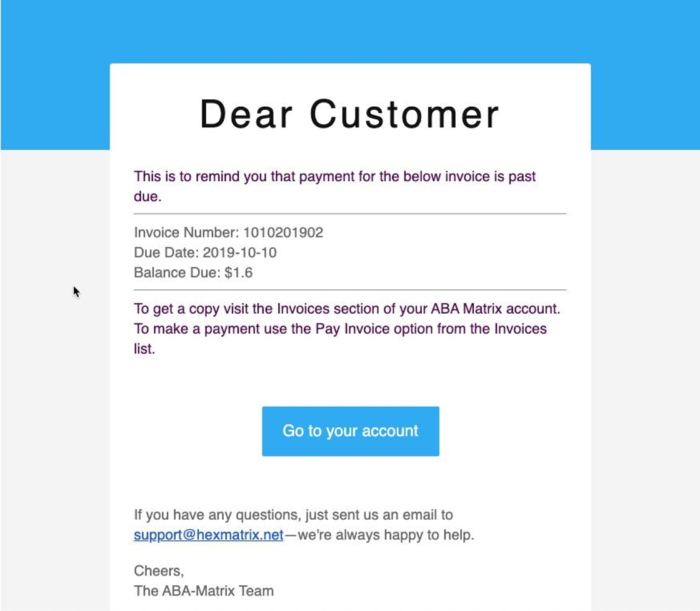Click the divider below Balance Due

tap(350, 290)
